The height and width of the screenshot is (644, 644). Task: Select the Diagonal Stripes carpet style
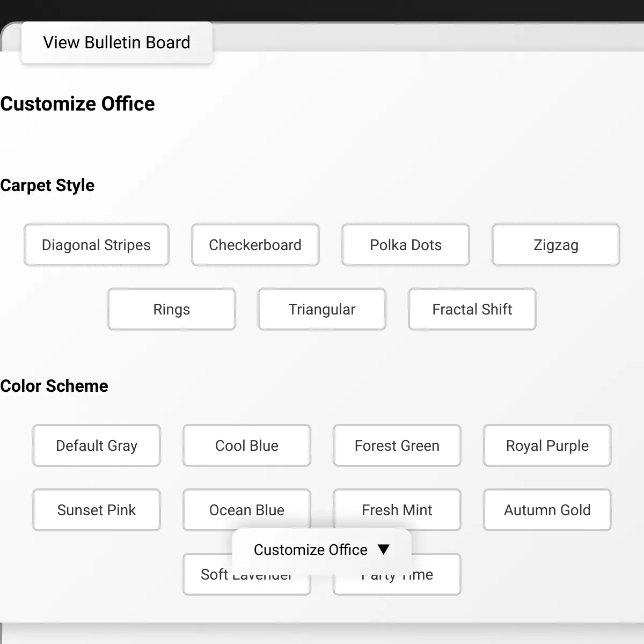(x=97, y=245)
